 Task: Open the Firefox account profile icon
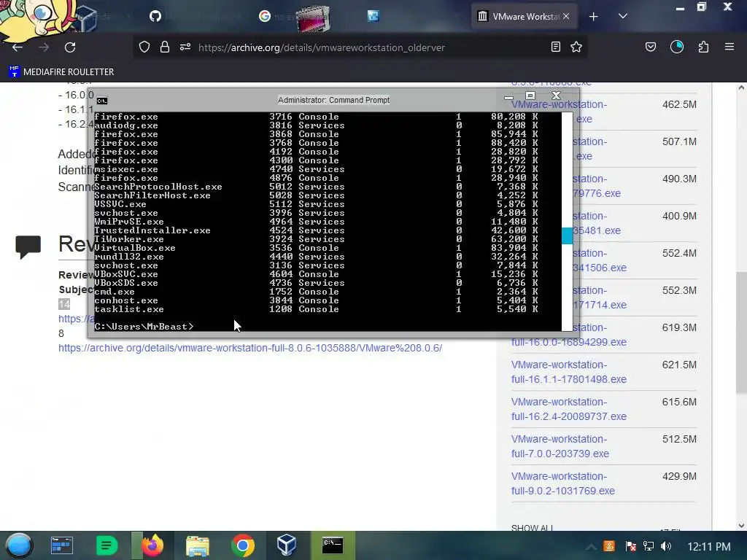click(677, 47)
